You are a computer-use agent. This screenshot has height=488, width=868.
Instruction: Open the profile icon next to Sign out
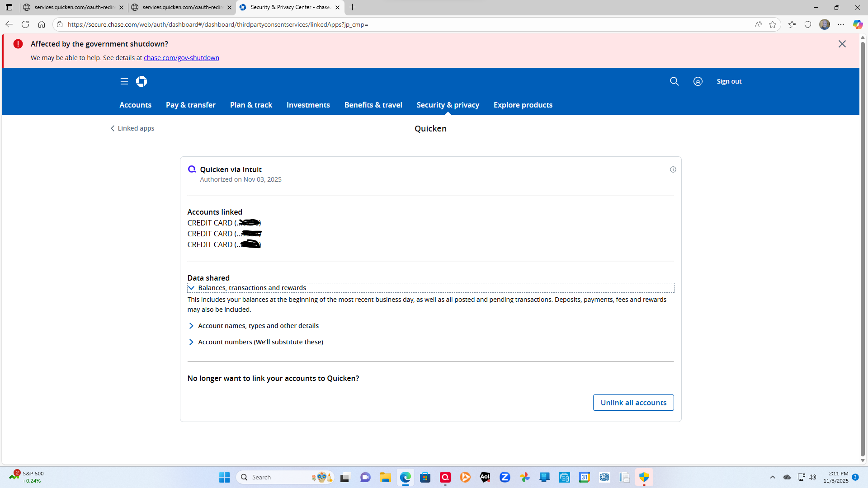pos(698,81)
